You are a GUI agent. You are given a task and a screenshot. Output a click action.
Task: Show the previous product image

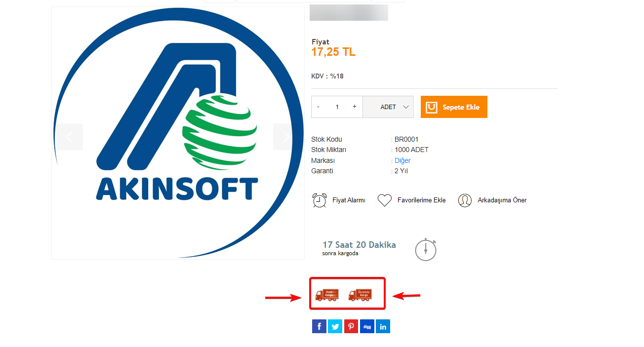(x=70, y=137)
